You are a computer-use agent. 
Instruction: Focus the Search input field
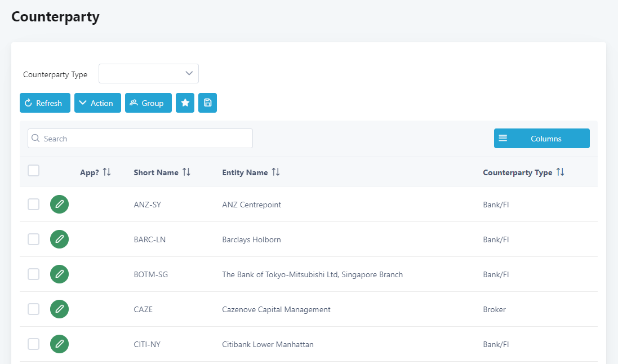[x=140, y=139]
